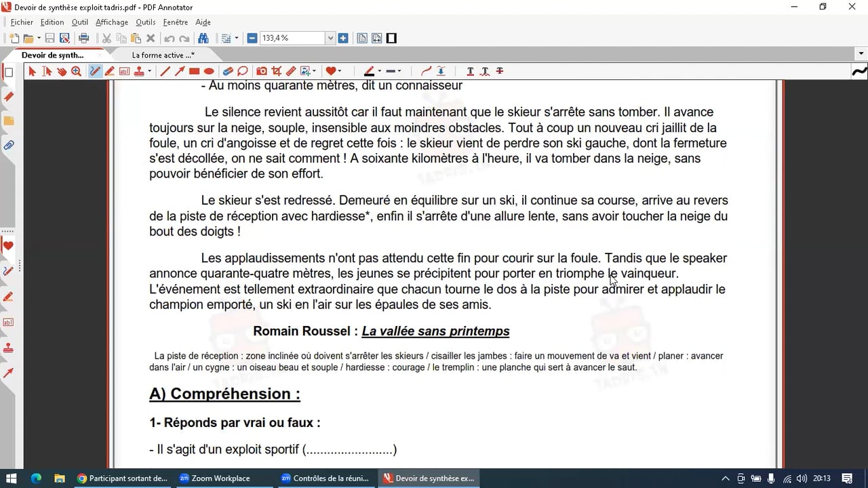Screen dimensions: 868x488
Task: Select the Eraser tool
Action: (x=228, y=71)
